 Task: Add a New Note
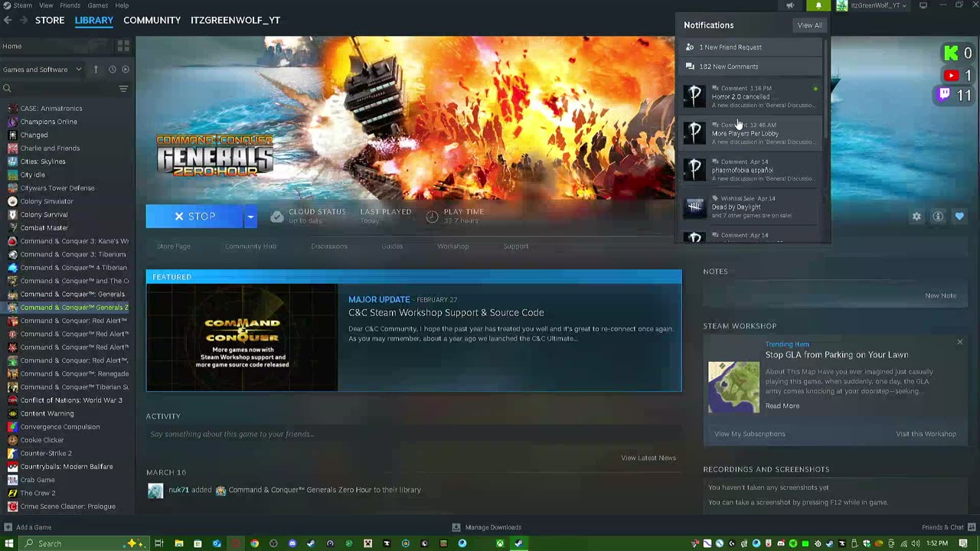[940, 295]
